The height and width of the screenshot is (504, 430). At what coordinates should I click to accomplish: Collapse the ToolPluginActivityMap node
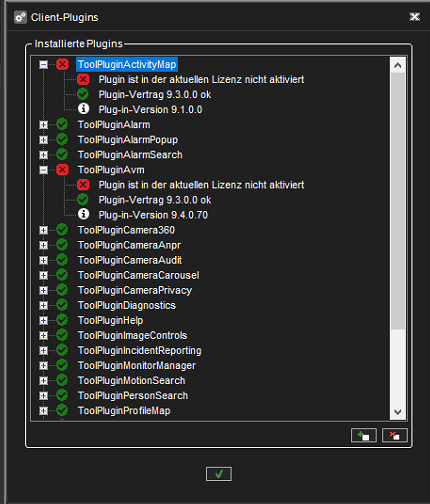click(43, 65)
